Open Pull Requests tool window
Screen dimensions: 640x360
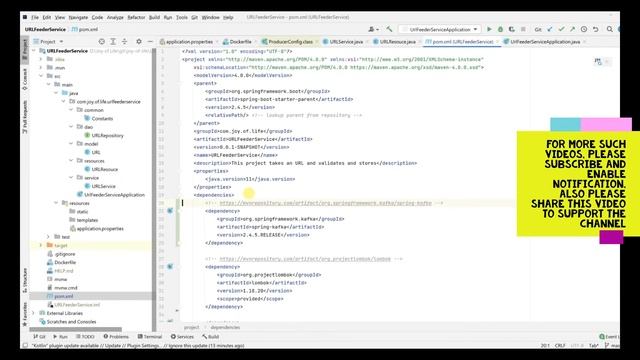25,117
